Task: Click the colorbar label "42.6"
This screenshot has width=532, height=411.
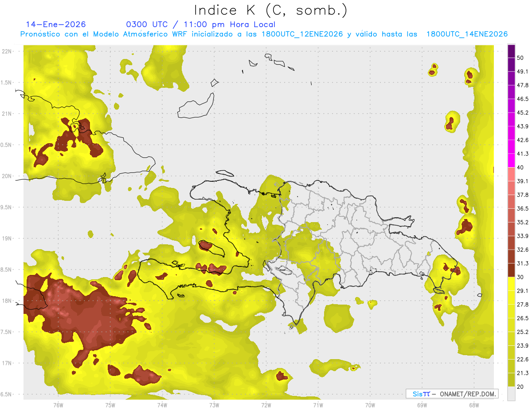Action: (523, 140)
